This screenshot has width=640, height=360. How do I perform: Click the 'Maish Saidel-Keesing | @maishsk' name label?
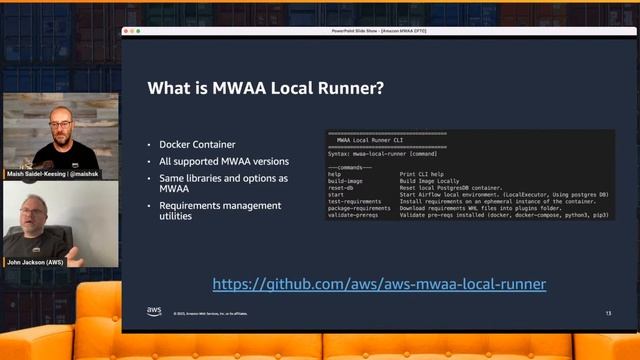tap(53, 174)
